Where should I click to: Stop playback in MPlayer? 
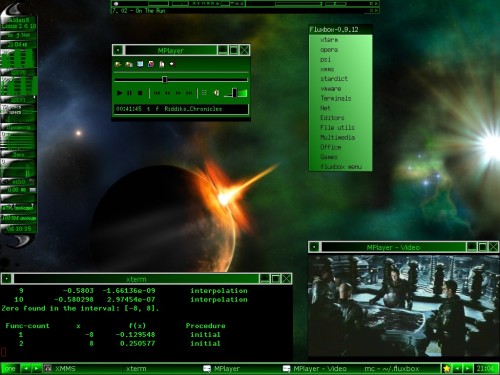(140, 93)
